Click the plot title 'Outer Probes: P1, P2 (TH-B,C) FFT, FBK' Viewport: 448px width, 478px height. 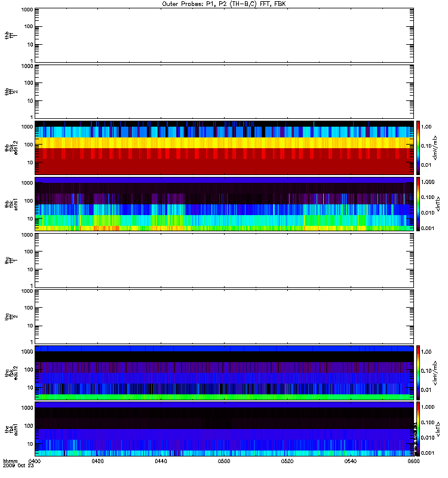click(x=224, y=4)
